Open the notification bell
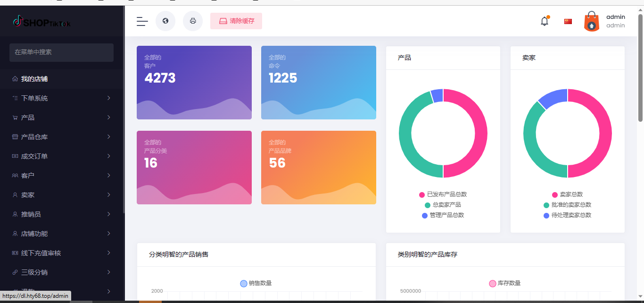The height and width of the screenshot is (303, 644). tap(544, 21)
